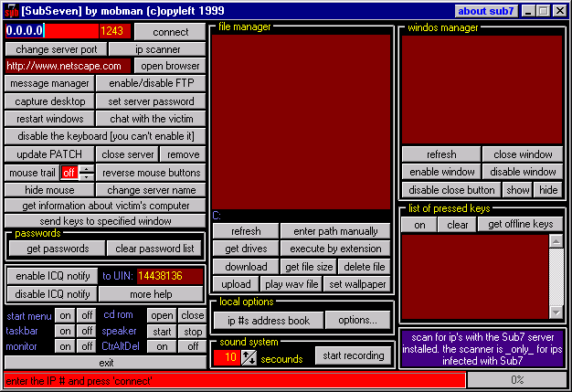Turn the start menu on
The image size is (572, 392).
coord(65,316)
